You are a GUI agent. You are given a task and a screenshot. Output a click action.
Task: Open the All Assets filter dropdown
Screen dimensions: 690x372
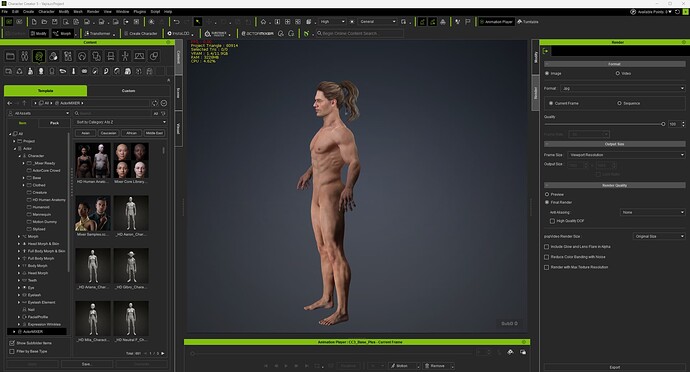point(39,113)
